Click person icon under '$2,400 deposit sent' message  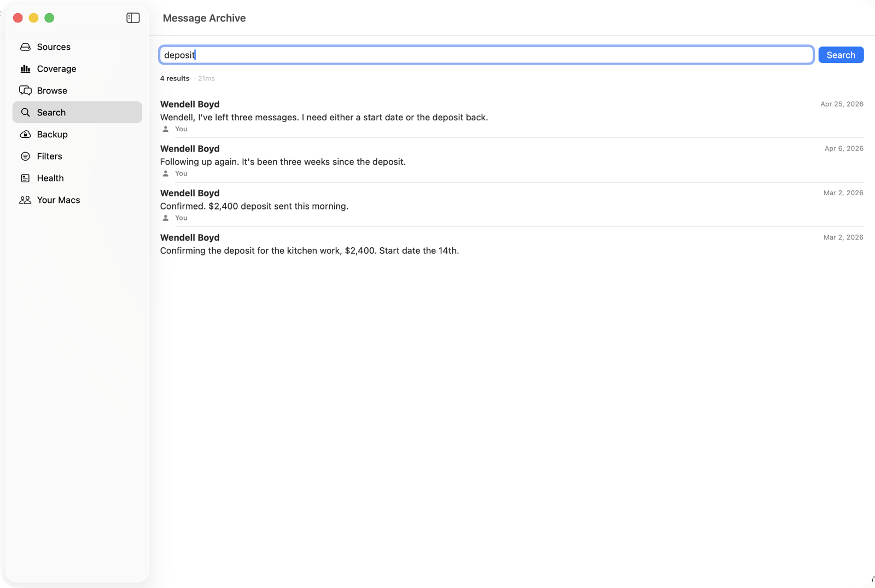pos(166,218)
